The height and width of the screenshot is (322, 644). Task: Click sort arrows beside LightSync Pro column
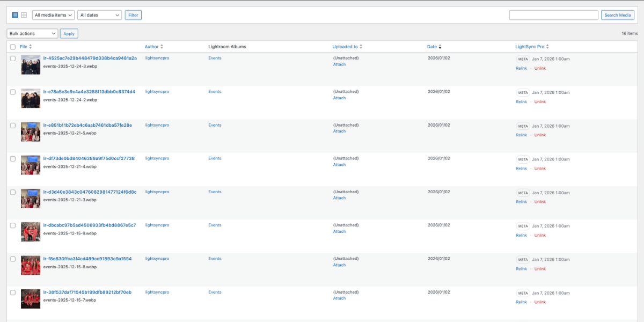[x=547, y=47]
